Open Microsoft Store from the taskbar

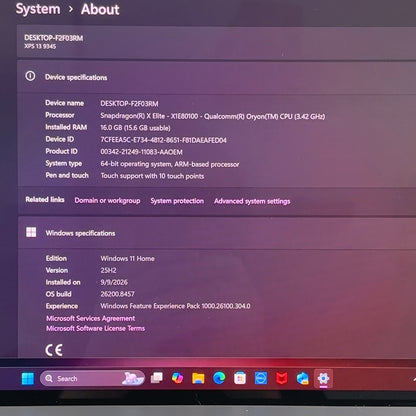point(240,378)
